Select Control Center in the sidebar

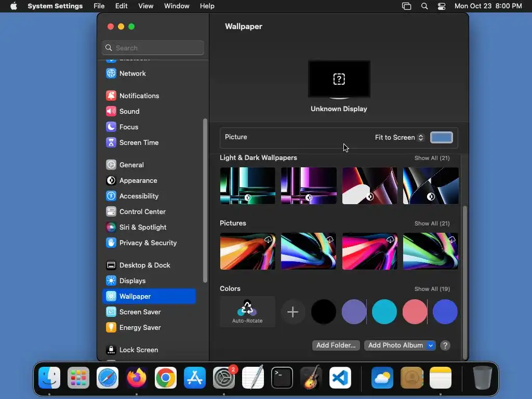pyautogui.click(x=149, y=212)
